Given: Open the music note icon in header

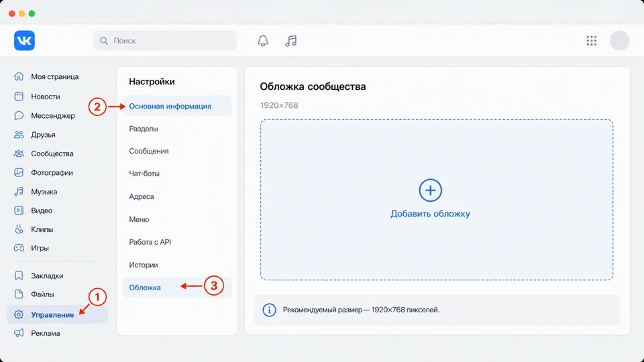Looking at the screenshot, I should coord(290,41).
